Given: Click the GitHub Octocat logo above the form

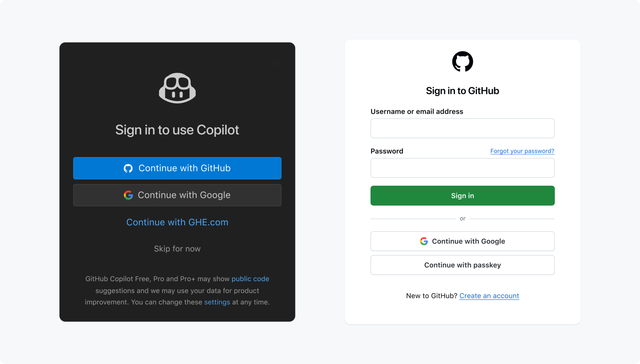Looking at the screenshot, I should pyautogui.click(x=462, y=61).
